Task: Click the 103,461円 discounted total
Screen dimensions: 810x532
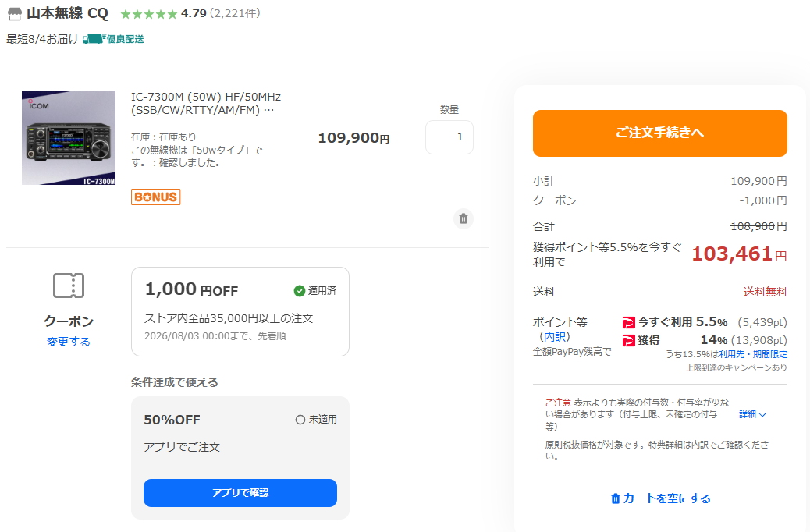Action: tap(739, 254)
